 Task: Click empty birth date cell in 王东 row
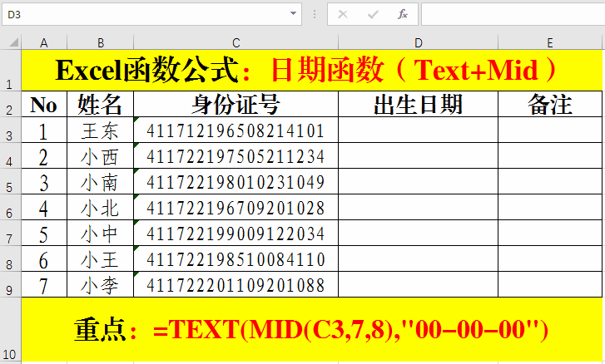pyautogui.click(x=418, y=130)
